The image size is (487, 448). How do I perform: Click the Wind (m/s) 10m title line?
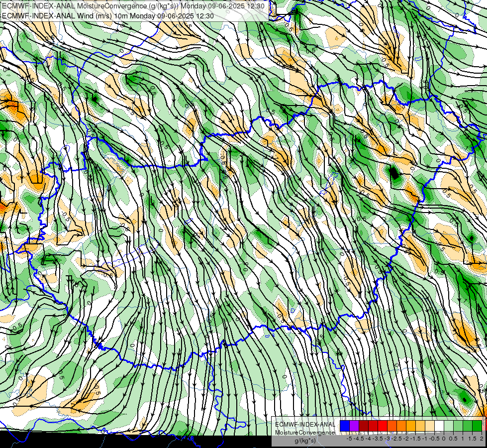[108, 16]
